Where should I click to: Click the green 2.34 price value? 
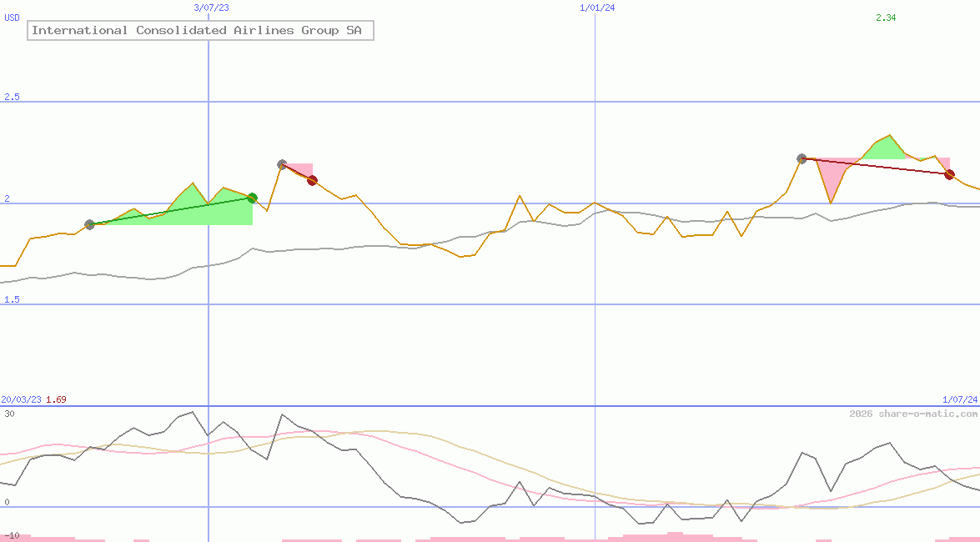(x=886, y=18)
